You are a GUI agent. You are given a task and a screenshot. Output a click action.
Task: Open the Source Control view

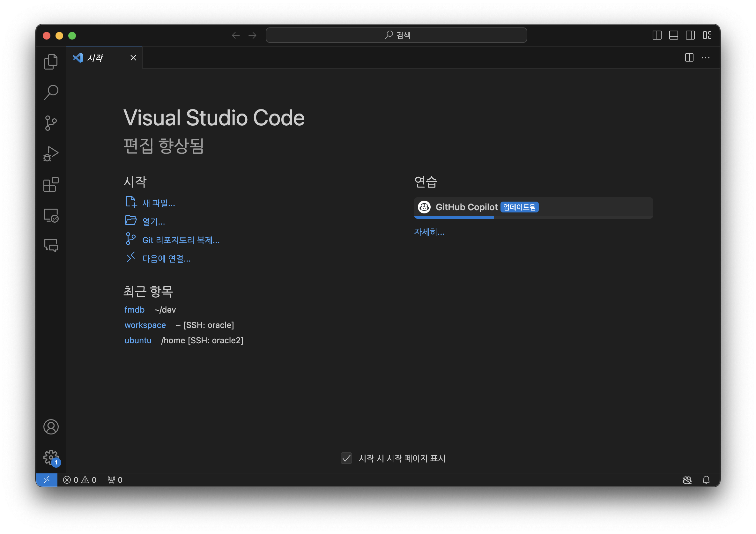pyautogui.click(x=51, y=123)
